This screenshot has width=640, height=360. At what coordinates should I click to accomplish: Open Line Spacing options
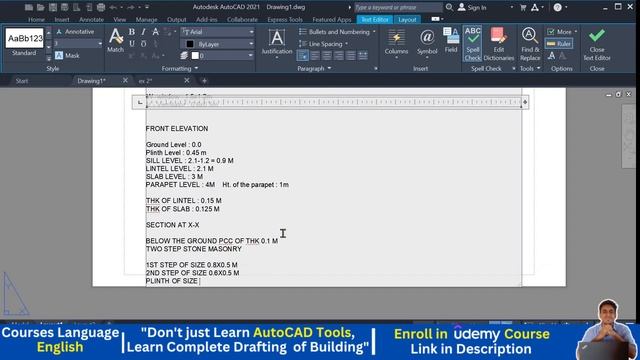pyautogui.click(x=324, y=44)
